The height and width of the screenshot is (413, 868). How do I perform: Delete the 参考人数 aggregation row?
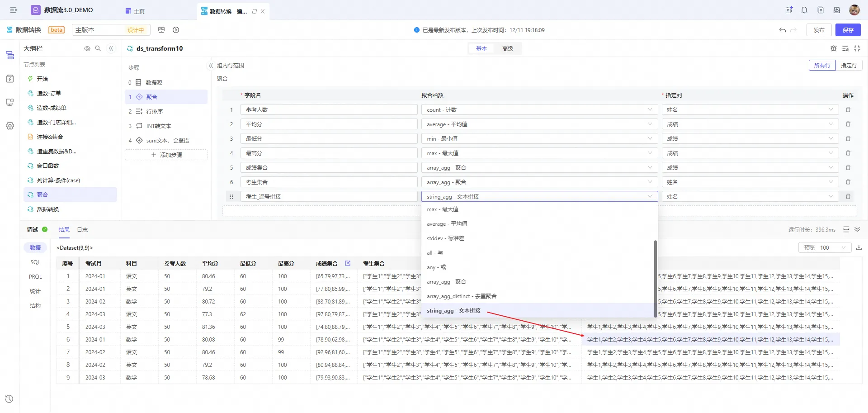pos(848,110)
